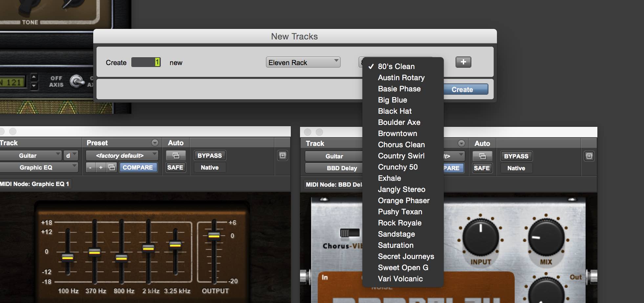Click amp number stepper up arrow
The width and height of the screenshot is (644, 303).
(33, 77)
